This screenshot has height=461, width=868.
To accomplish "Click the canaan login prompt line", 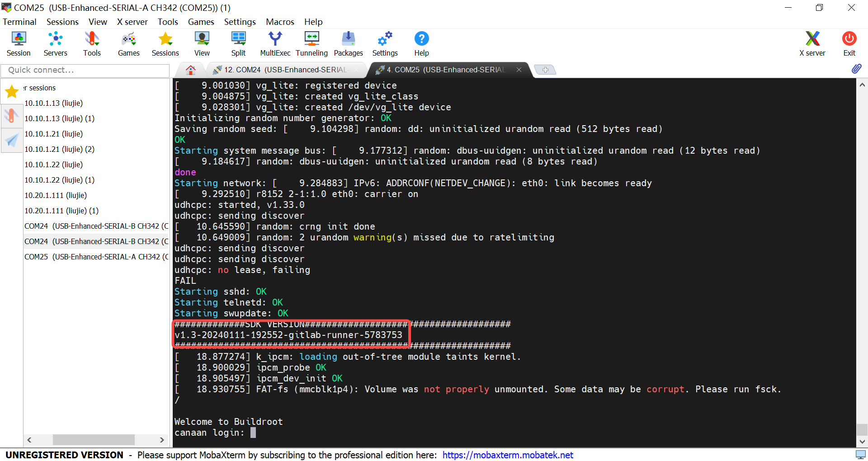I will click(215, 433).
